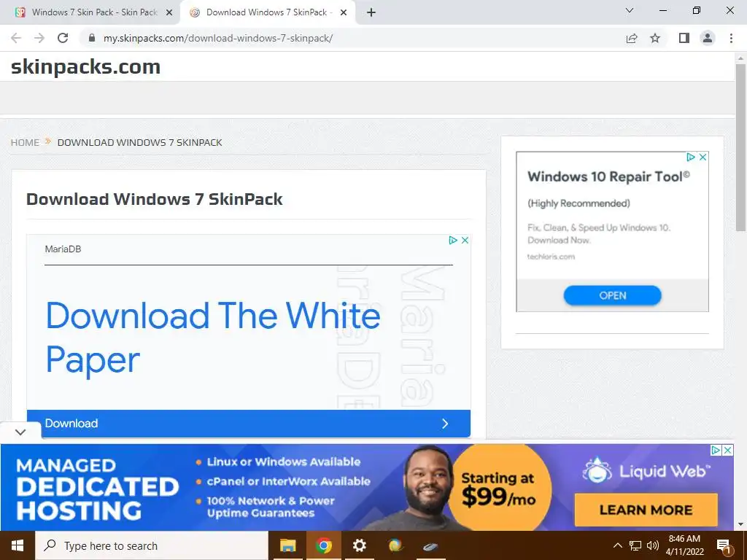Click Download Windows 7 SkinPack breadcrumb
747x560 pixels.
(x=139, y=142)
